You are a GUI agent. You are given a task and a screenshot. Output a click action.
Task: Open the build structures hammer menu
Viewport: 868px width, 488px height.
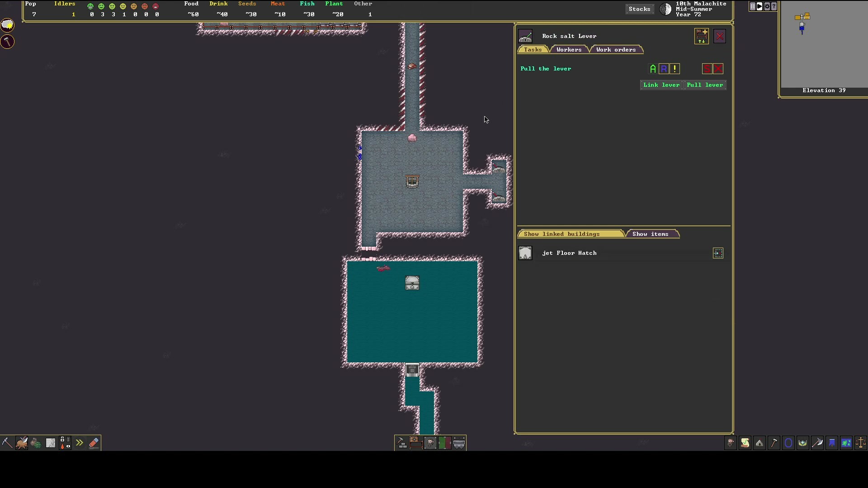pyautogui.click(x=402, y=443)
